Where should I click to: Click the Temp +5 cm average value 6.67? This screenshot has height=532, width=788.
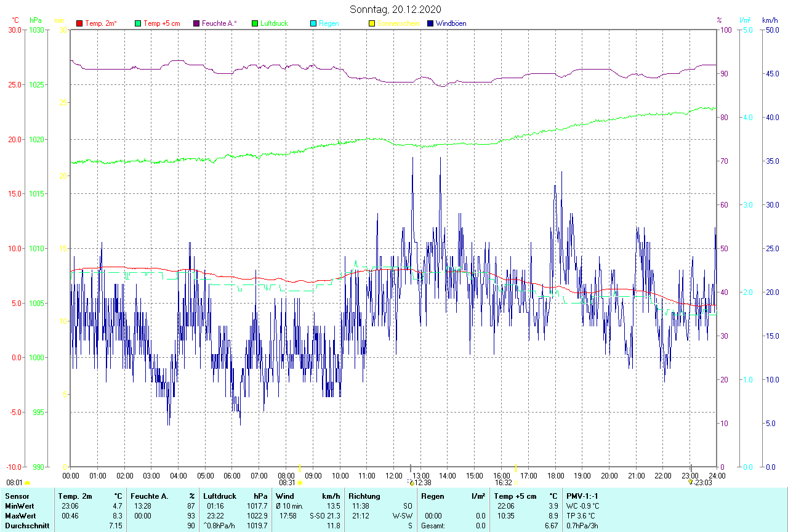551,526
